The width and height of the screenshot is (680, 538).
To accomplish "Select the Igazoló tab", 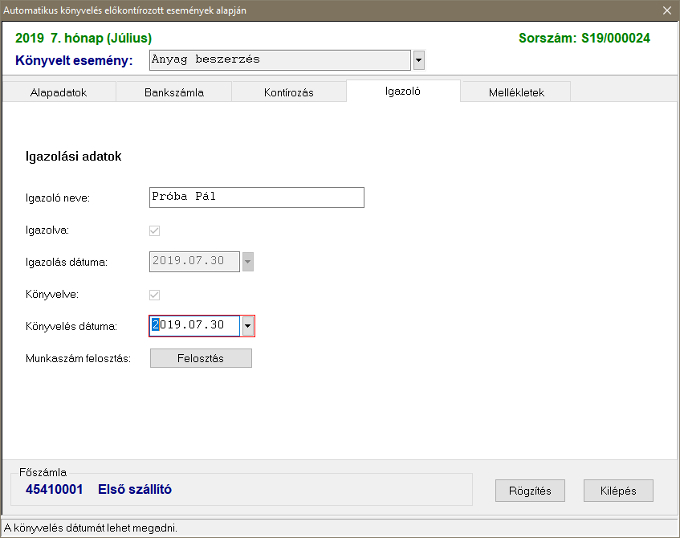I will click(403, 91).
